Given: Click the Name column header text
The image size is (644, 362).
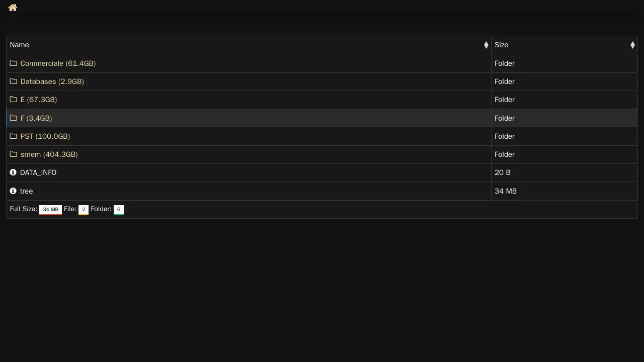Looking at the screenshot, I should pyautogui.click(x=20, y=45).
